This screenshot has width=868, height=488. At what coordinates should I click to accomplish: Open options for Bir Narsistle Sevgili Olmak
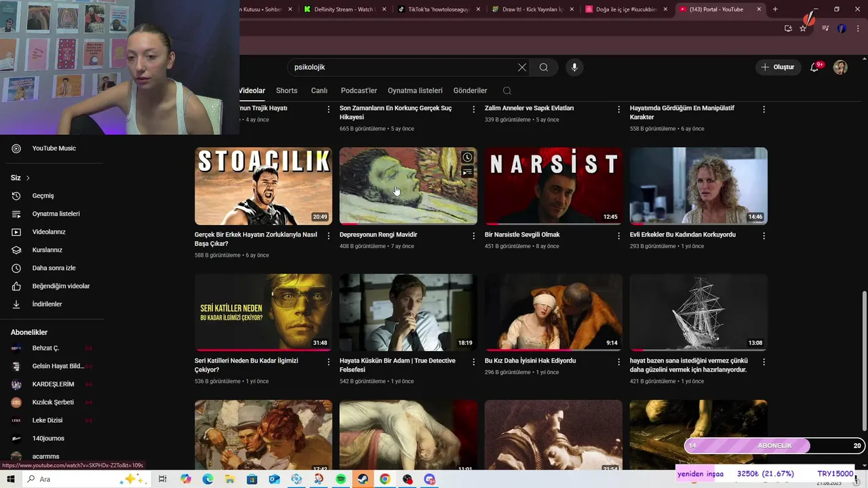pyautogui.click(x=618, y=236)
